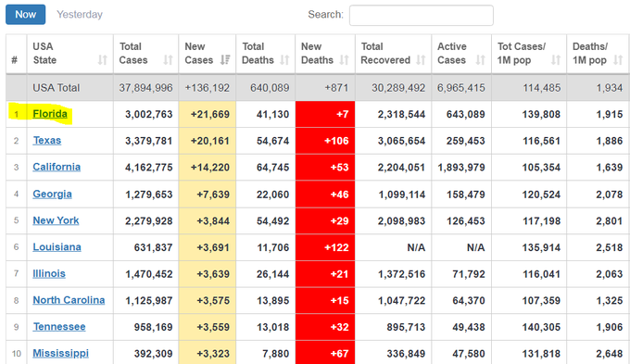Screen dimensions: 630x364
Task: Select Tennessee cases per million 140,305
Action: [541, 327]
